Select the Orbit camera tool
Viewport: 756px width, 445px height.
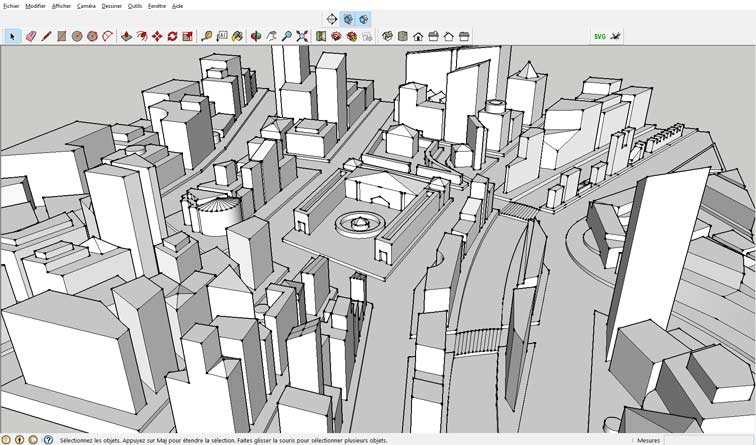[x=256, y=36]
